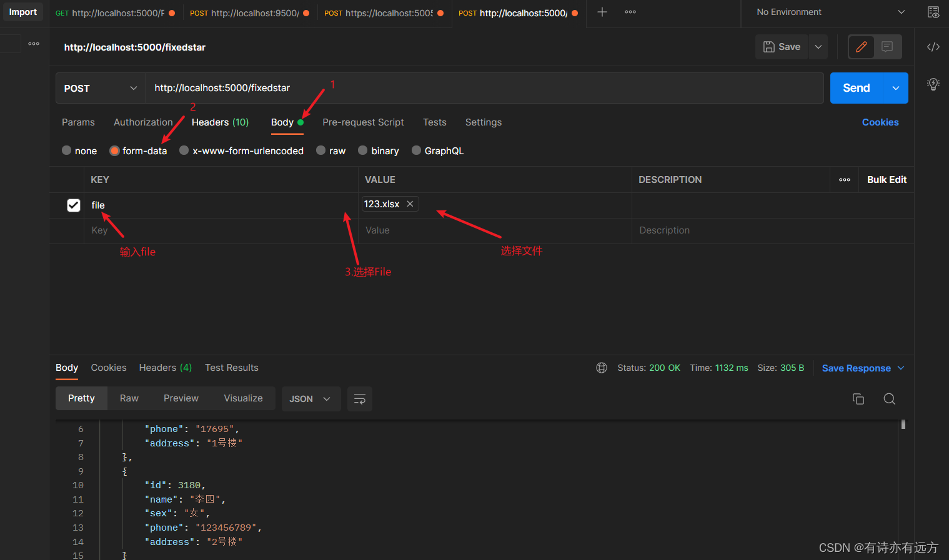The image size is (949, 560).
Task: Select the GraphQL body radio button
Action: click(416, 150)
